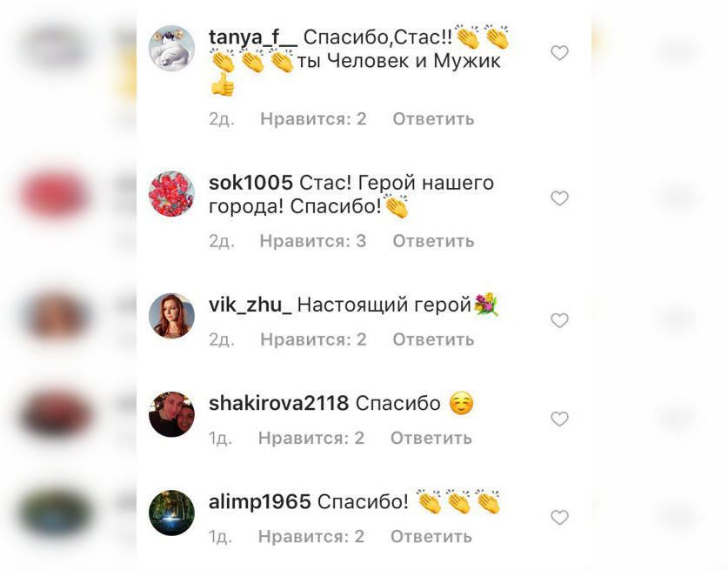Reply to shakirova2118 via Ответить
728x570 pixels.
click(x=431, y=438)
